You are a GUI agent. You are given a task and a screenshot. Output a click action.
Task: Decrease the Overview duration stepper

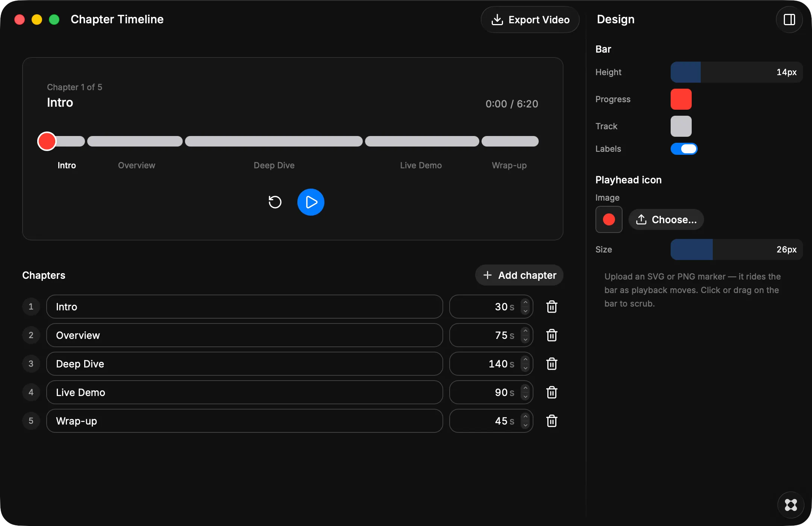pos(526,340)
